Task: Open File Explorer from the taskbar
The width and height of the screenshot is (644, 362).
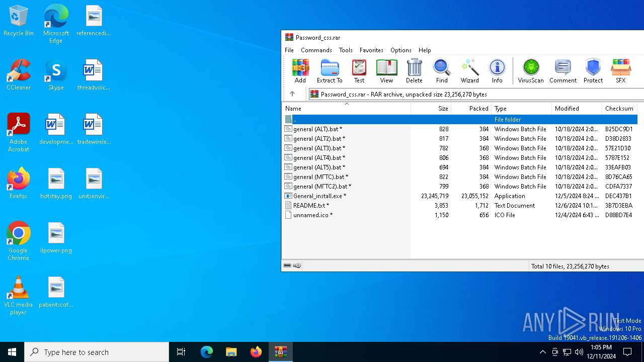Action: (x=231, y=352)
